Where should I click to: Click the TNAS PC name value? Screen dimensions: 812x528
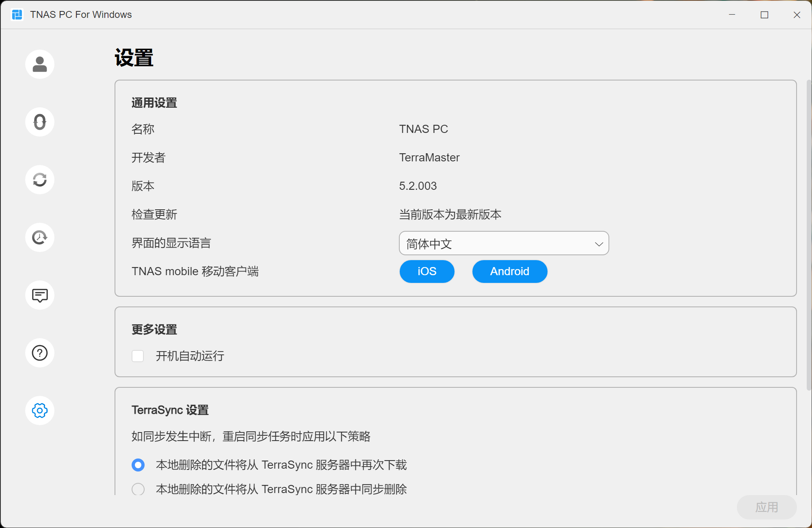pos(423,129)
